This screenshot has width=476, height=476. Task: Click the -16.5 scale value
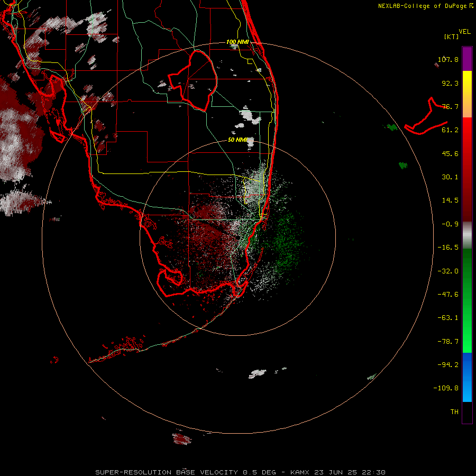(448, 248)
